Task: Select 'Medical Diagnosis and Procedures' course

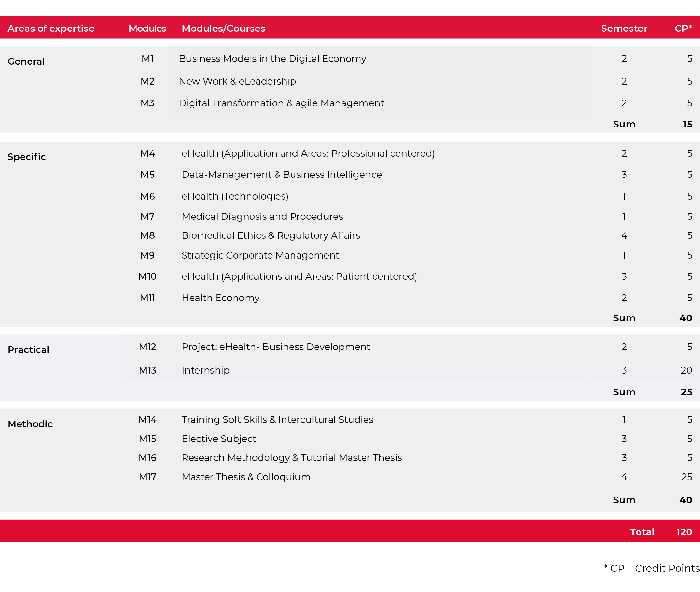Action: coord(262,217)
